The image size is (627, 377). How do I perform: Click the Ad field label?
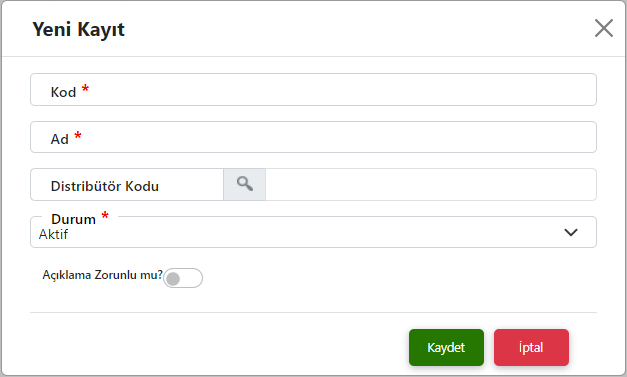60,139
